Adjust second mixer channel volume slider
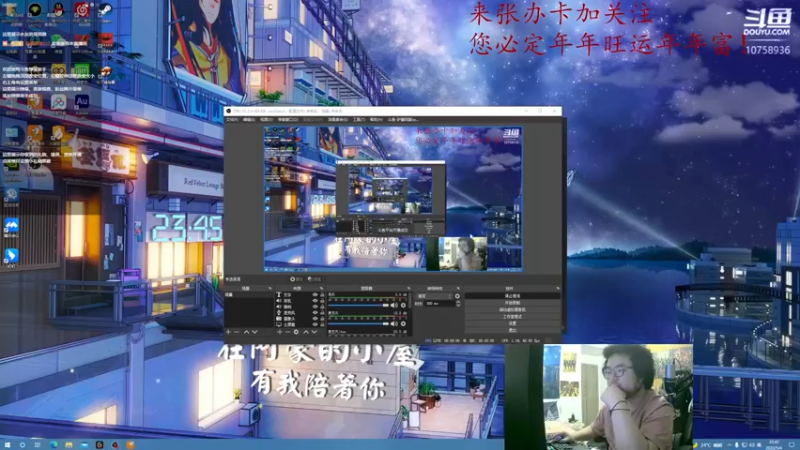Viewport: 800px width, 450px height. (x=359, y=323)
